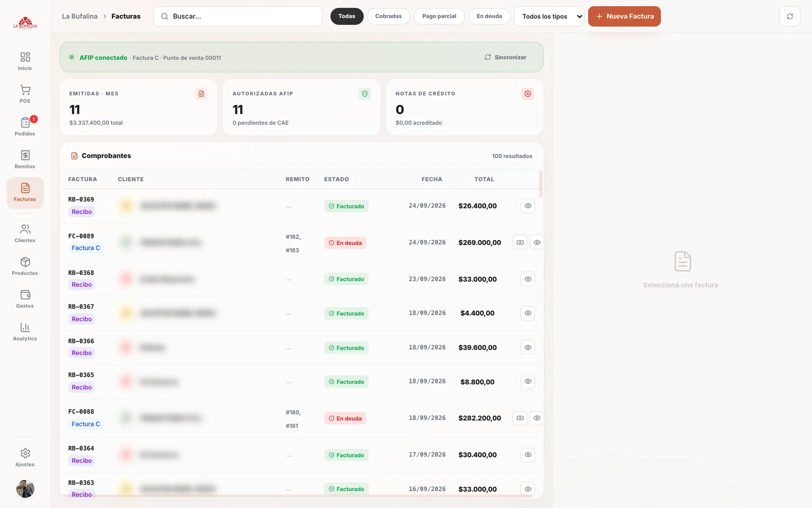
Task: Click the Fecha column header
Action: [432, 179]
